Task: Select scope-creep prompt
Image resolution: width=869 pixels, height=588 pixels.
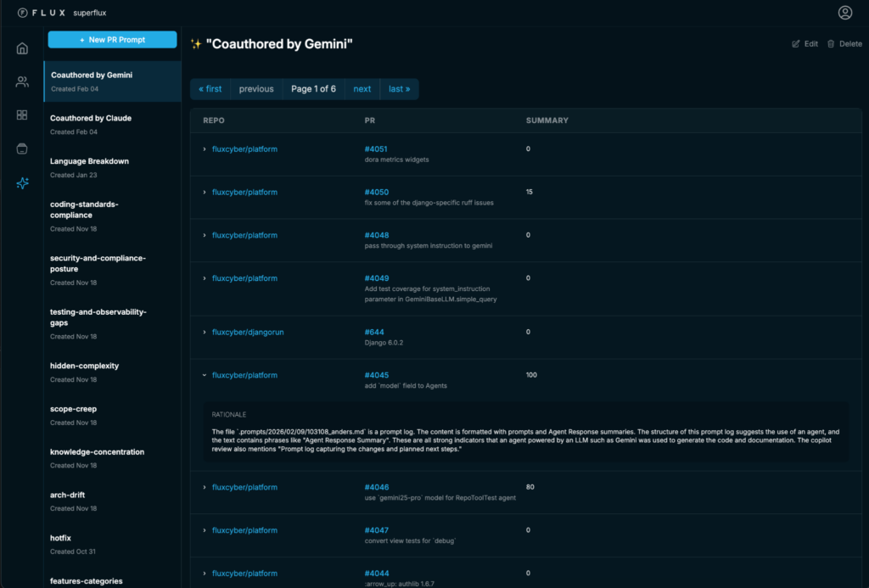Action: 113,415
